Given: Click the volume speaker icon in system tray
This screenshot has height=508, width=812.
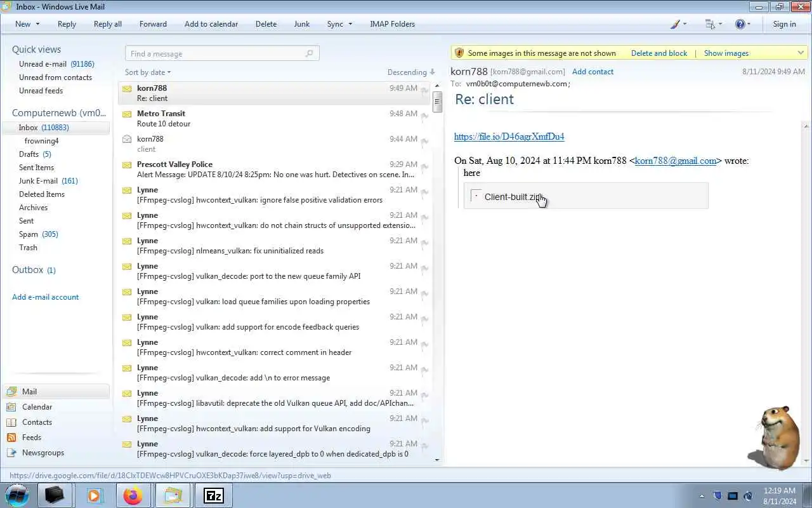Looking at the screenshot, I should coord(748,496).
